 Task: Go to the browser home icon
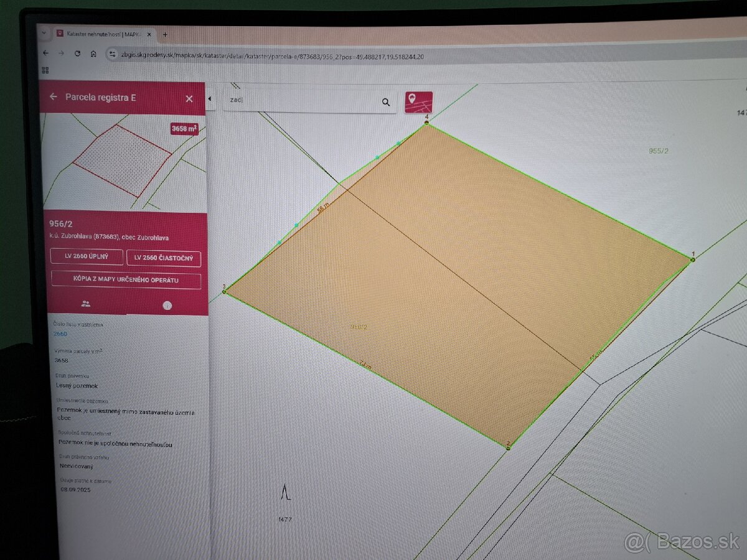tap(93, 54)
